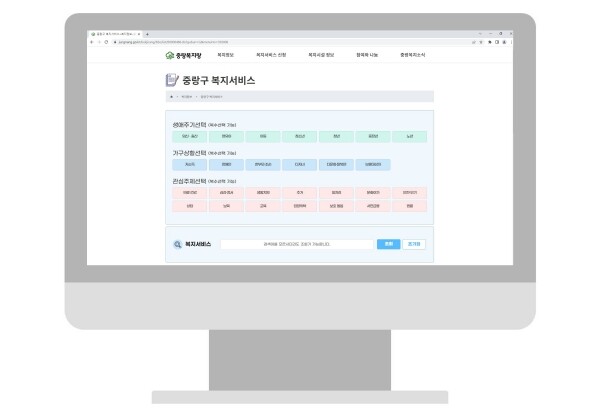
Task: Click the blue 조회 search button
Action: 387,244
